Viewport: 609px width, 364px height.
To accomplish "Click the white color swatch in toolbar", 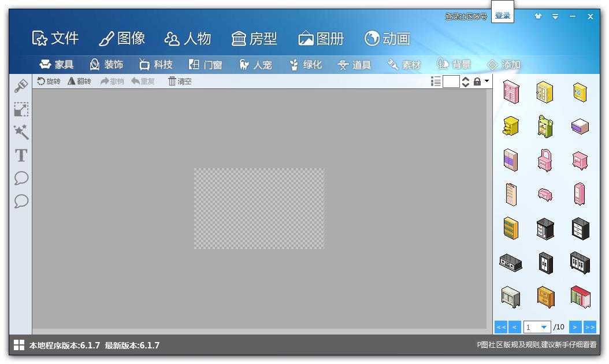I will (451, 81).
